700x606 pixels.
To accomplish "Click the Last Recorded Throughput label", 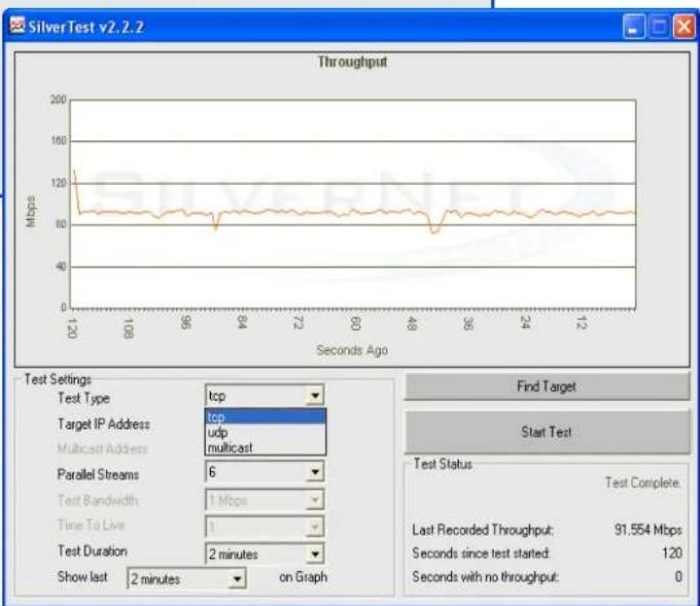I will (482, 530).
